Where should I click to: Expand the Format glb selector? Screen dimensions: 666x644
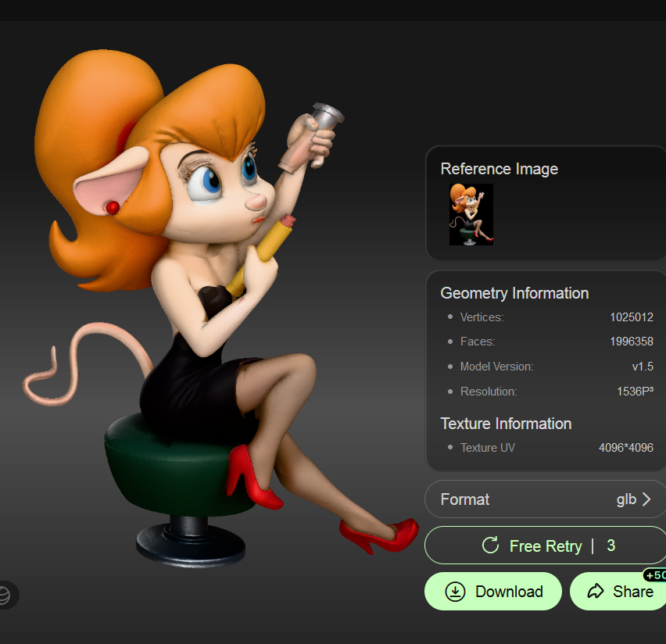click(x=546, y=499)
